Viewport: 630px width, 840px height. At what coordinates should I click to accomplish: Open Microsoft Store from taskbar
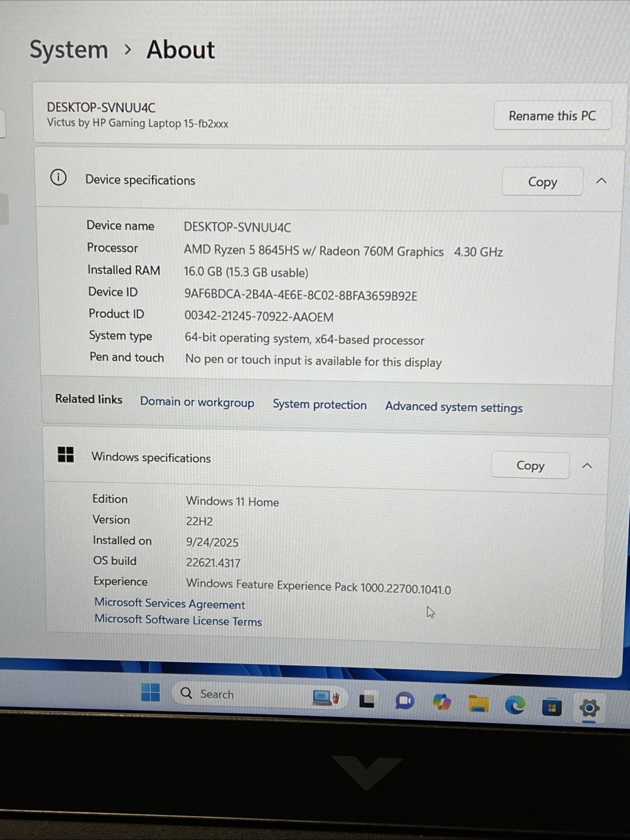point(552,707)
